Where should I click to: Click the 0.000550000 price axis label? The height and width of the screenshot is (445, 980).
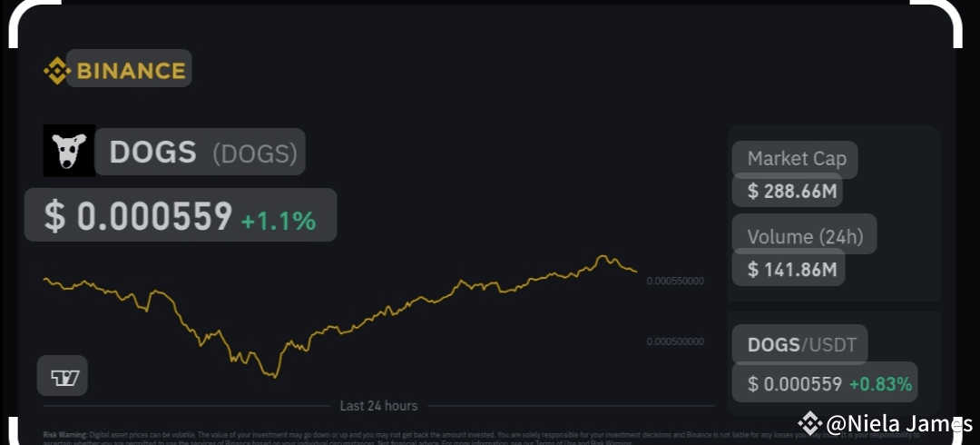[x=675, y=282]
